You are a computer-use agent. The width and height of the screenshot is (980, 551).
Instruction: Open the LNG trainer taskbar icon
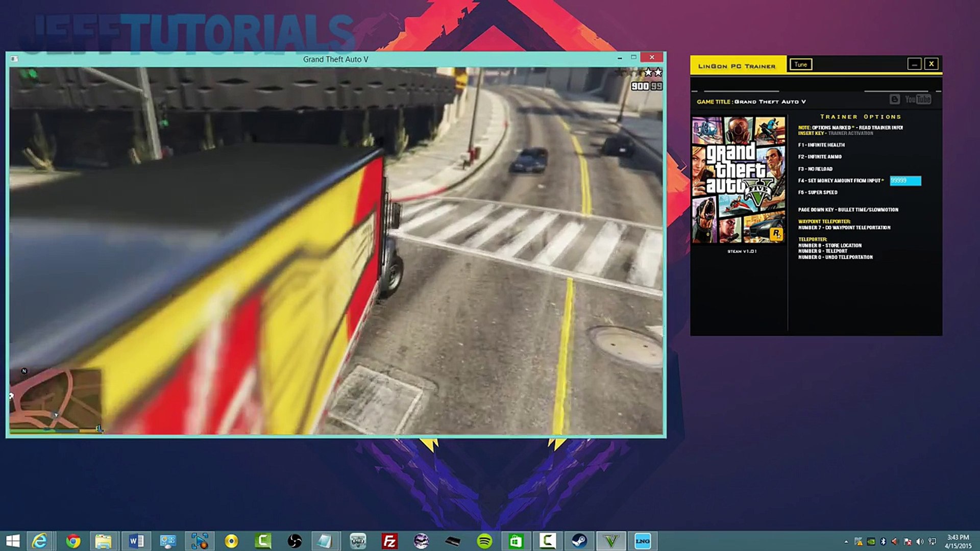[x=642, y=541]
